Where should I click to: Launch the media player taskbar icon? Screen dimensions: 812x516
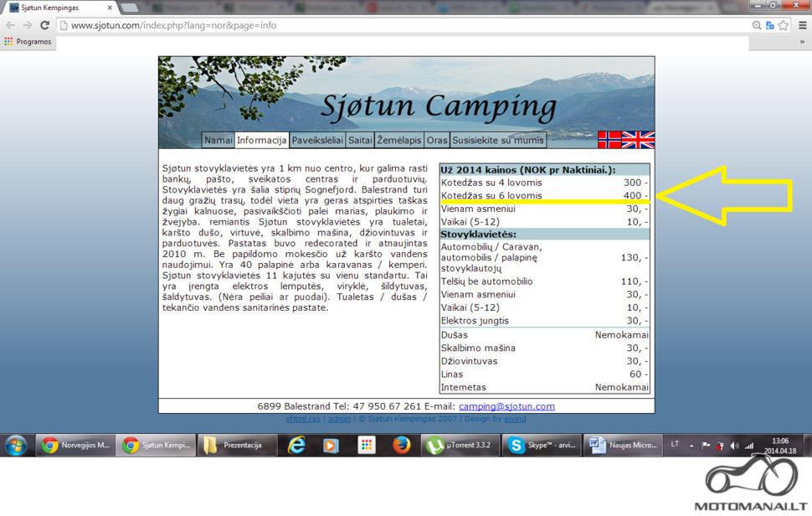331,445
